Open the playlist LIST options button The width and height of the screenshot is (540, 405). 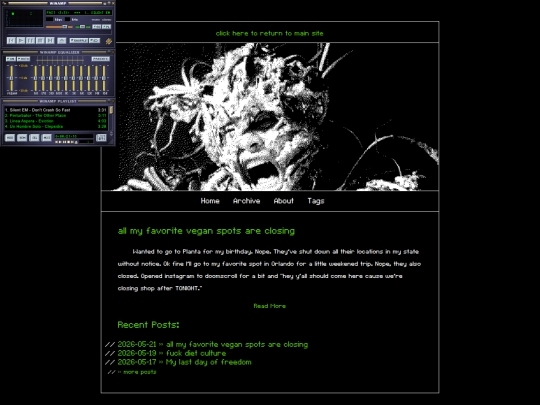tap(101, 138)
